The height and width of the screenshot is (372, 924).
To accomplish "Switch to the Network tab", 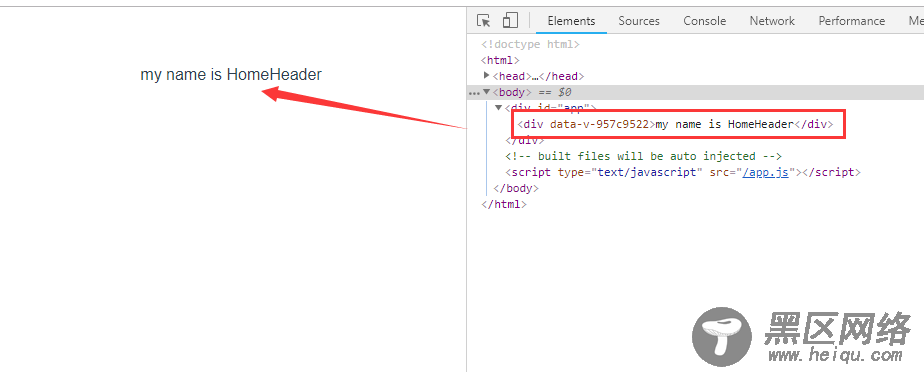I will tap(772, 21).
